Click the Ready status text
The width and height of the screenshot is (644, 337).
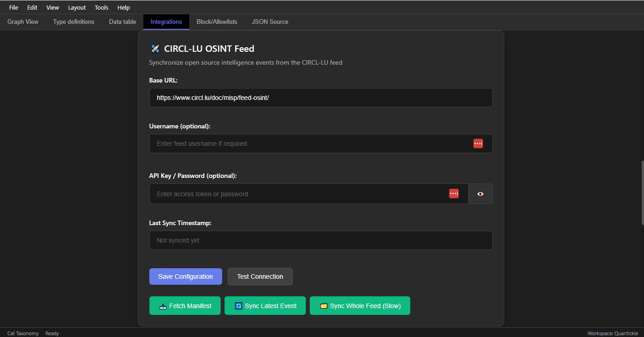[52, 333]
